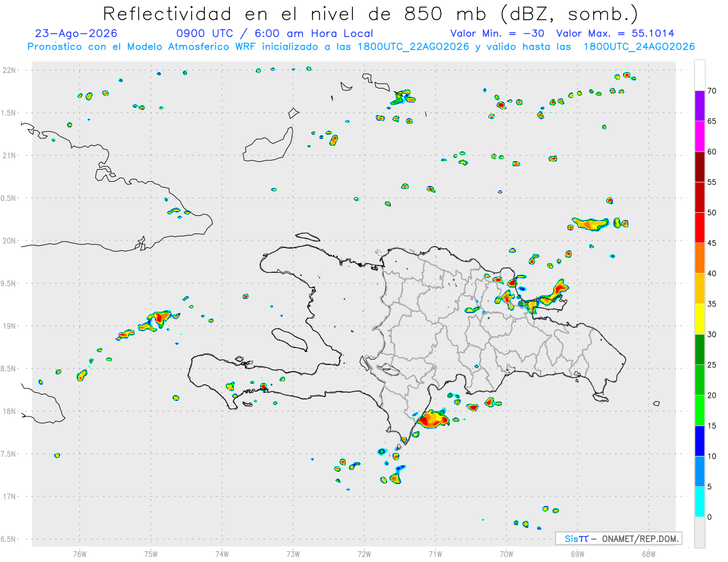Select the 'Valor Max. = 55.1014' text
This screenshot has height=562, width=728.
point(615,33)
